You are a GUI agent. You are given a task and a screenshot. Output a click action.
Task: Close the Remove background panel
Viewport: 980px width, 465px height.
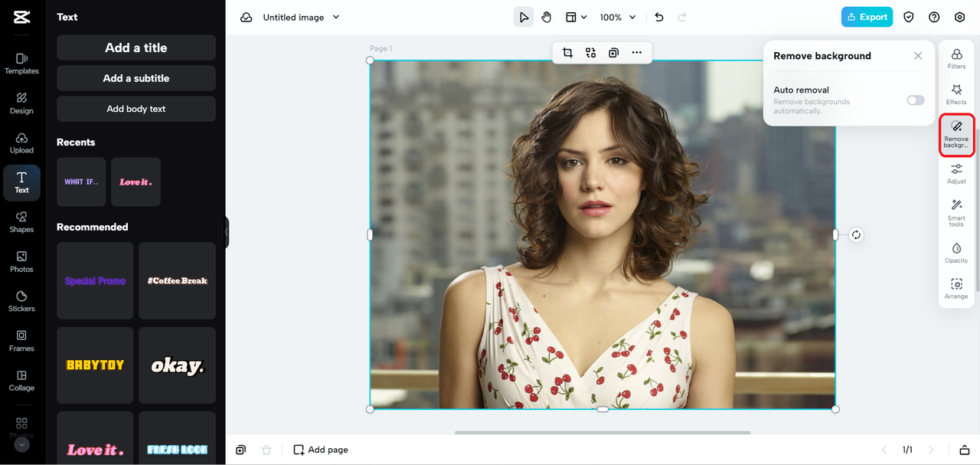click(x=918, y=56)
